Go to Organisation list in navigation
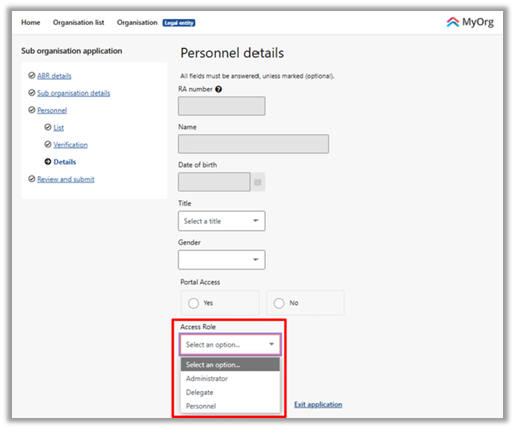This screenshot has height=429, width=515. tap(78, 22)
